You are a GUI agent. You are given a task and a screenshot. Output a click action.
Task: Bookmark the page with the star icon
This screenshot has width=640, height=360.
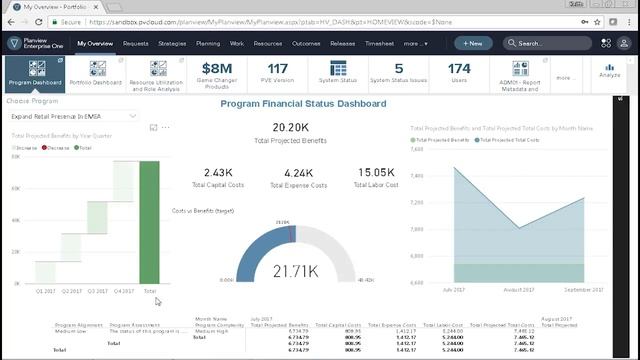coord(597,22)
